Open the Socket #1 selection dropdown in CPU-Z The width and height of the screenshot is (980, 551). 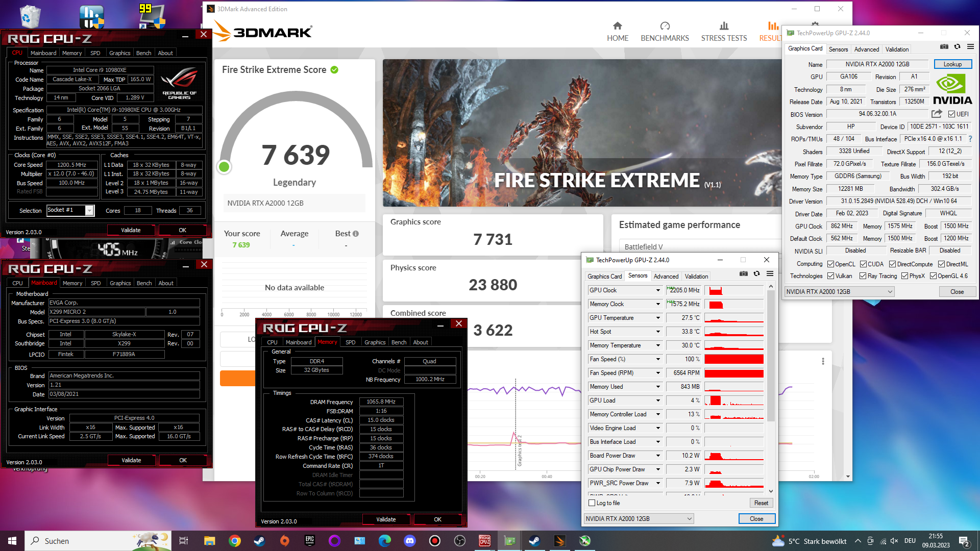(x=90, y=210)
